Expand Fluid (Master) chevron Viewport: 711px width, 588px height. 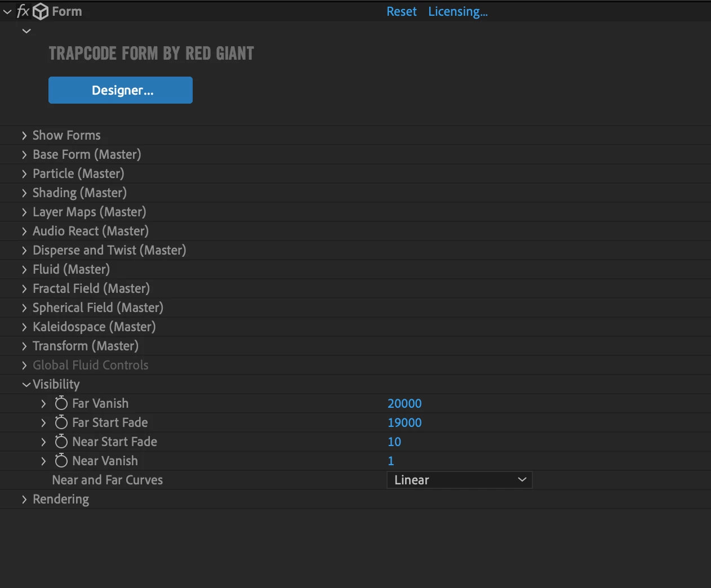(x=24, y=270)
